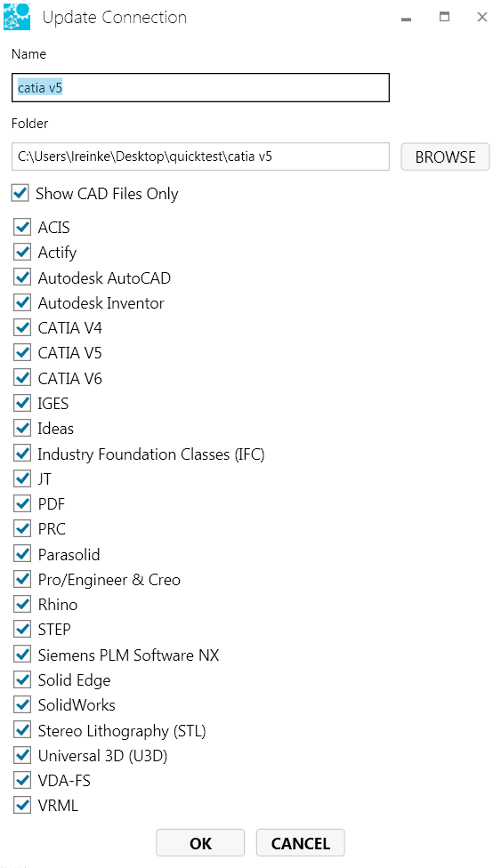Confirm with the OK button
The width and height of the screenshot is (501, 868).
200,842
